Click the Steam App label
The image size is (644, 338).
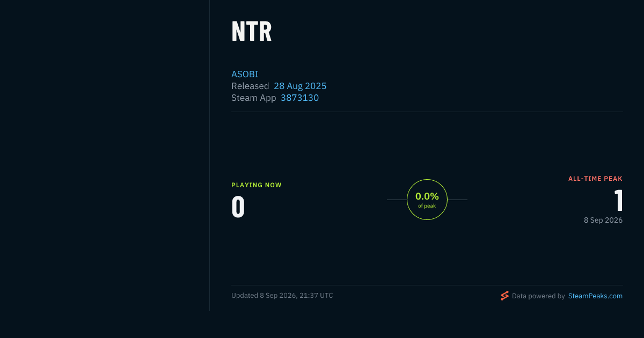[x=254, y=98]
